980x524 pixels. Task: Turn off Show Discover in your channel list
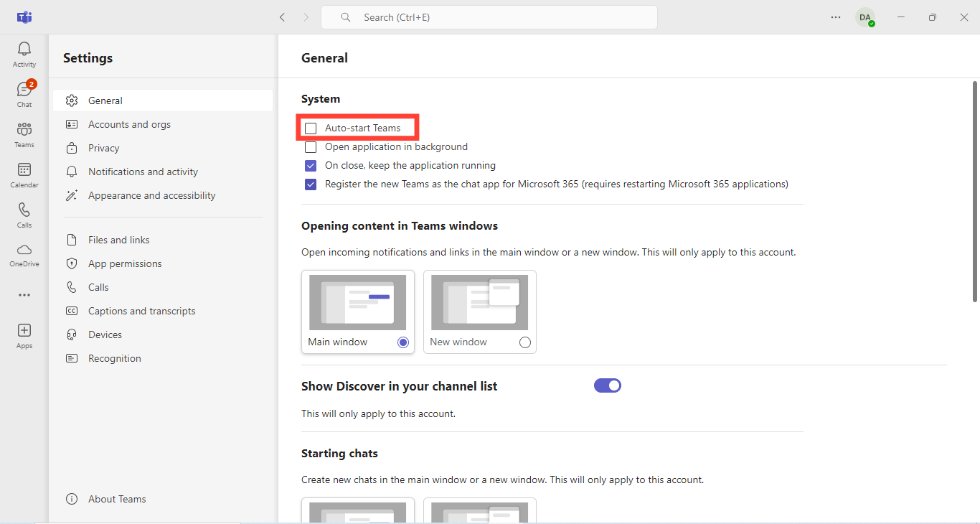[x=608, y=385]
